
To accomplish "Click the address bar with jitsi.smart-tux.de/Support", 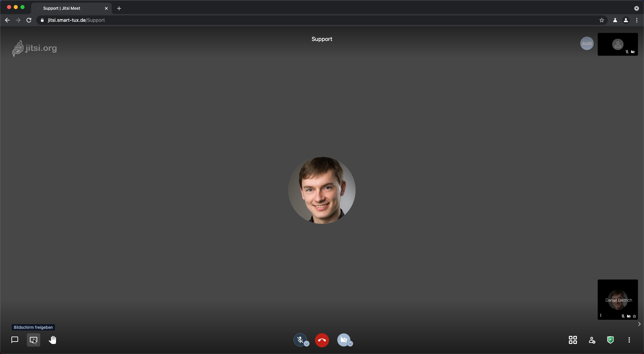I will coord(322,20).
